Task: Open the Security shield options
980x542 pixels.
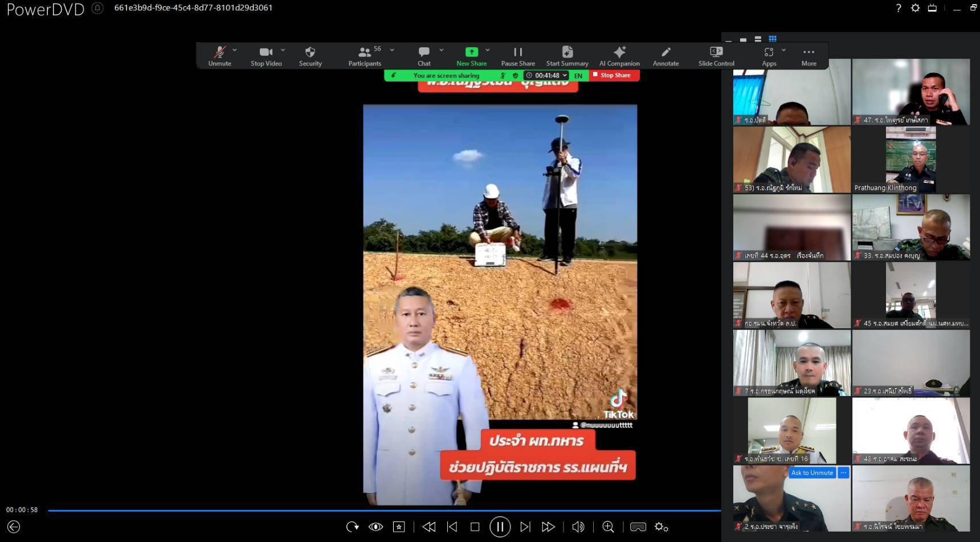Action: coord(310,56)
